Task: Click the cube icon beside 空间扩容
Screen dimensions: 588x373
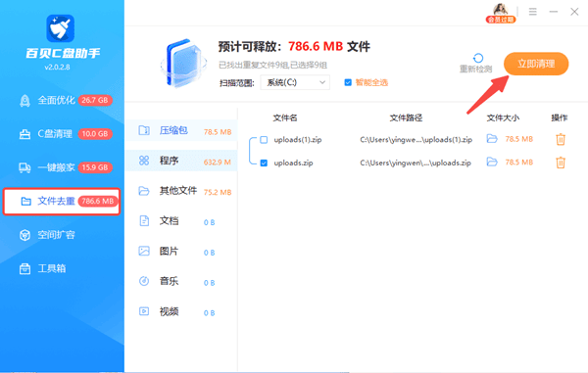Action: pos(24,235)
